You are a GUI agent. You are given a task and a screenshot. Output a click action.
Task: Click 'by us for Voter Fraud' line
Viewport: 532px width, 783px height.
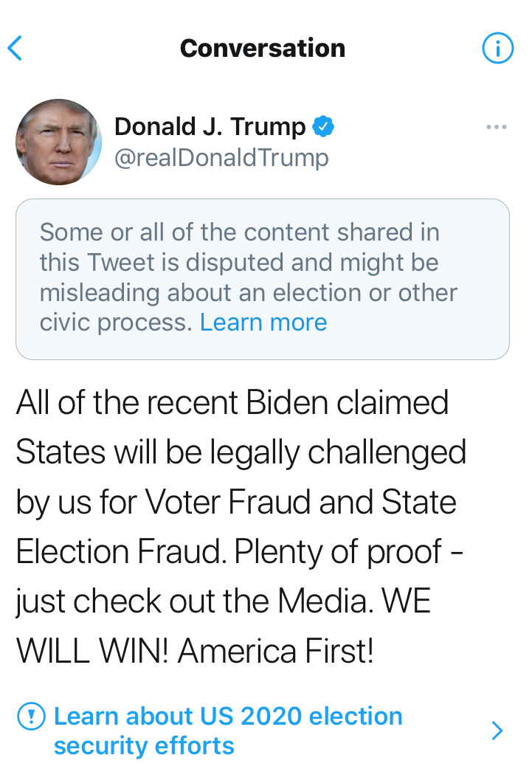point(236,503)
